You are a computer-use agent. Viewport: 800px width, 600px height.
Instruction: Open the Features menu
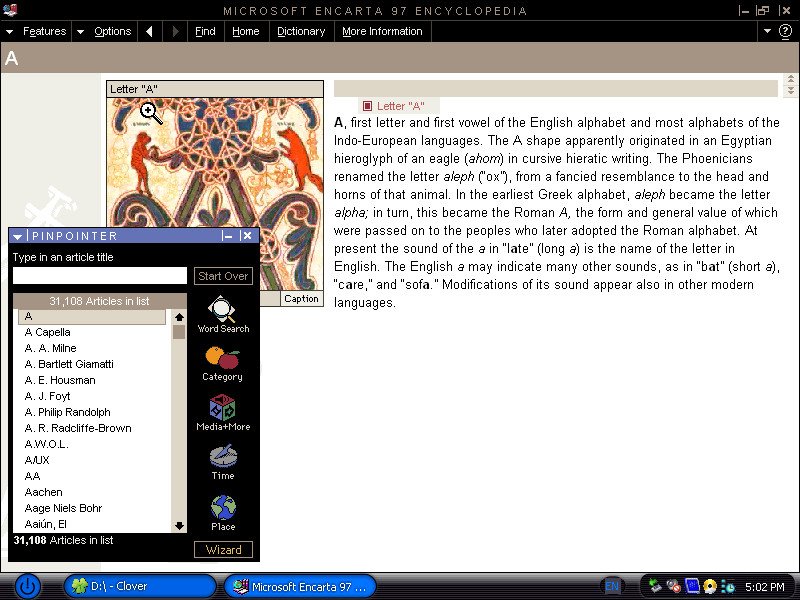click(44, 32)
